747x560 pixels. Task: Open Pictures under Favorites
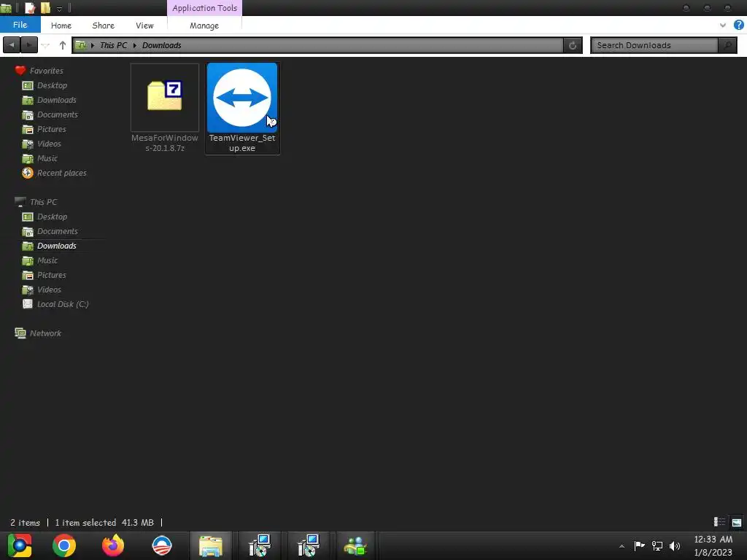[52, 129]
